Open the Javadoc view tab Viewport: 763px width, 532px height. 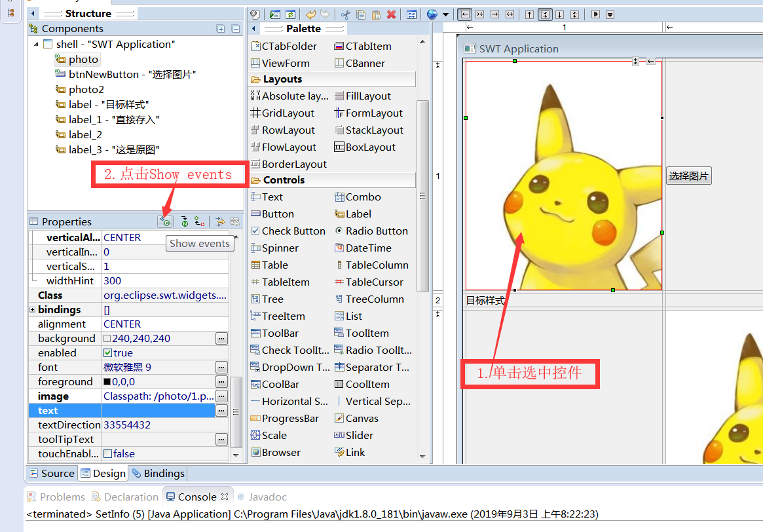pyautogui.click(x=262, y=497)
